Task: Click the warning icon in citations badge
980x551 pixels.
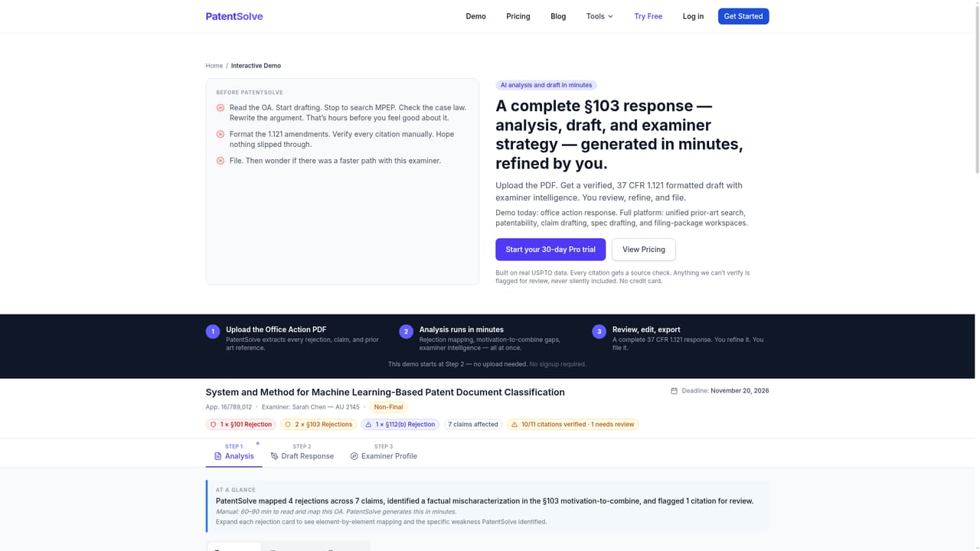Action: click(514, 424)
